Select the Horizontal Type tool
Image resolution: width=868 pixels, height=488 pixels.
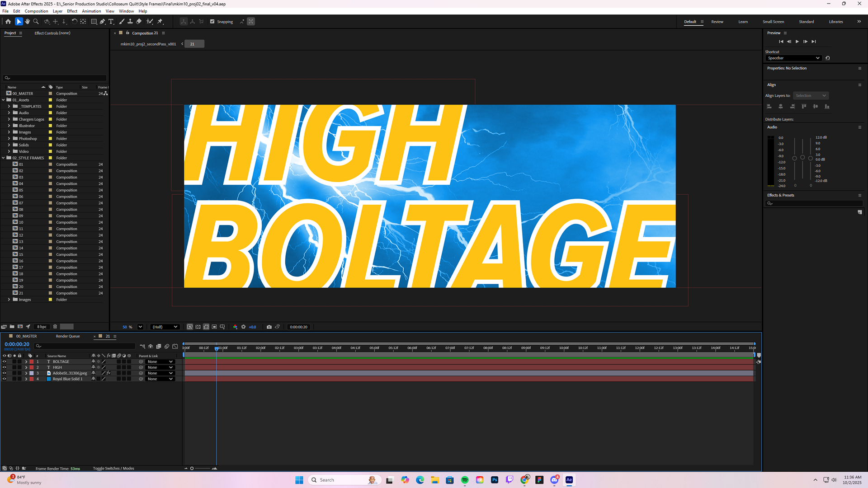click(x=111, y=21)
